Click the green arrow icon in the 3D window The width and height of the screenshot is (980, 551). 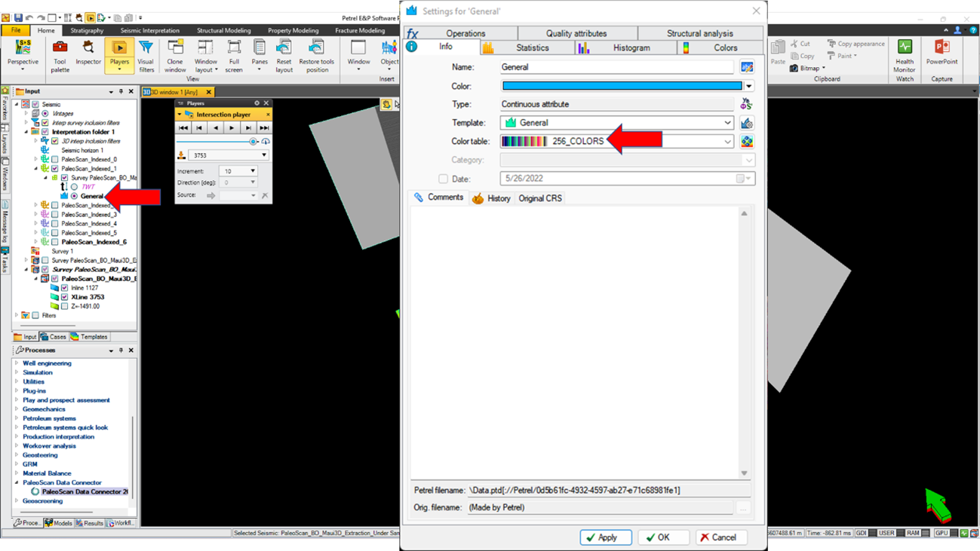[x=938, y=505]
